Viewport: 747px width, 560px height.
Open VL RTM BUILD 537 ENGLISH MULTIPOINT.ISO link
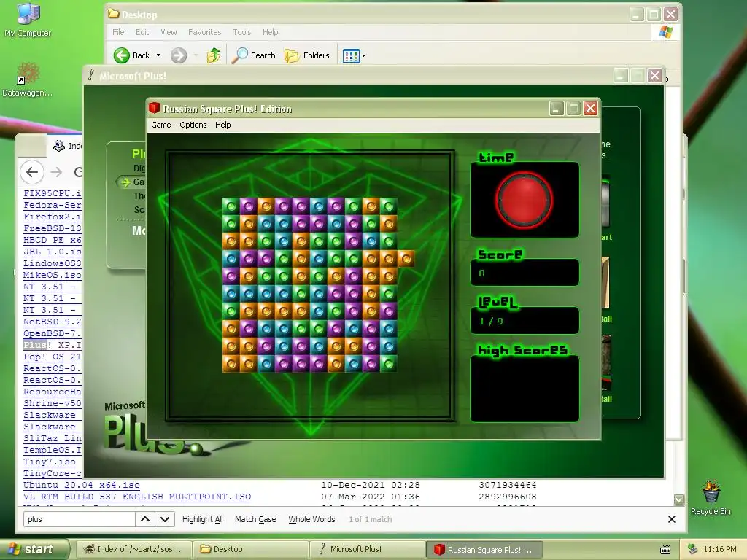click(x=137, y=497)
